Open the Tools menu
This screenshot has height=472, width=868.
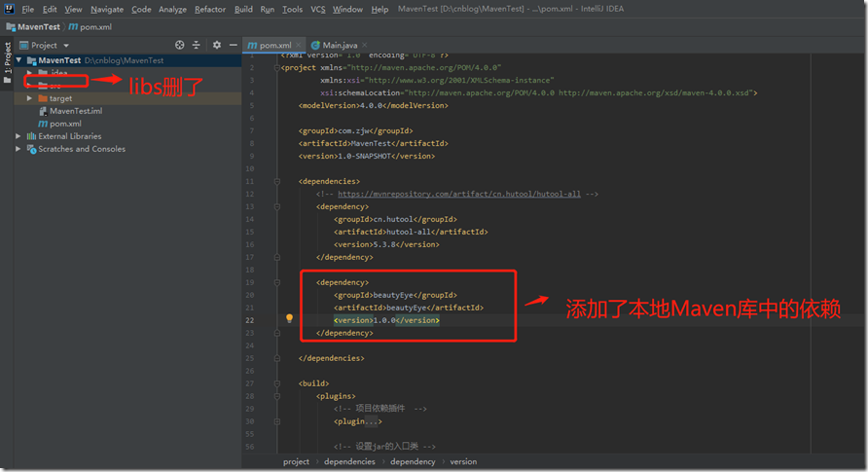coord(292,9)
